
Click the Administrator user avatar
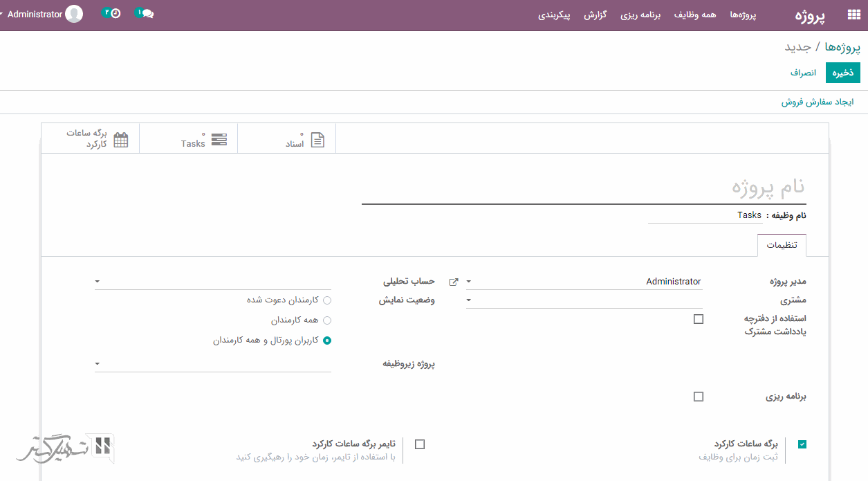click(x=73, y=14)
